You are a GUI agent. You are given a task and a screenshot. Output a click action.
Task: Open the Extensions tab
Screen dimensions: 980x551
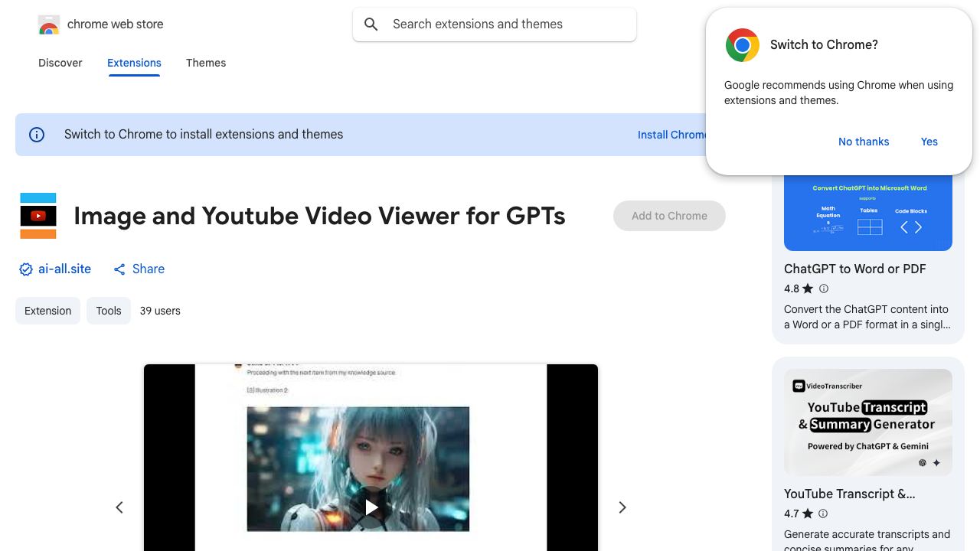(134, 63)
